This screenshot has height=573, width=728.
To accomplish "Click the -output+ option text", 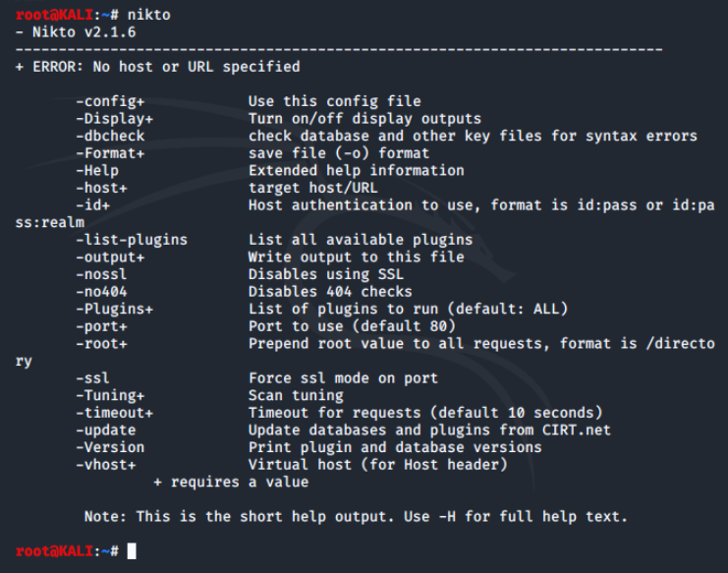I will coord(110,258).
